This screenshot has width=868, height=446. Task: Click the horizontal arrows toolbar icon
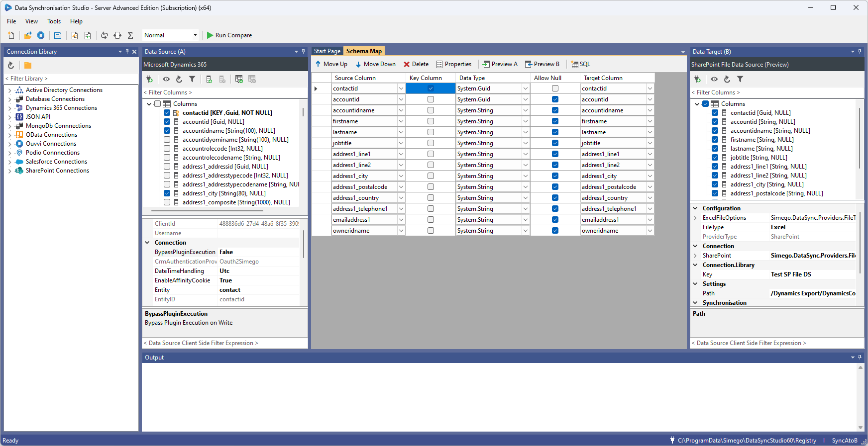(117, 35)
